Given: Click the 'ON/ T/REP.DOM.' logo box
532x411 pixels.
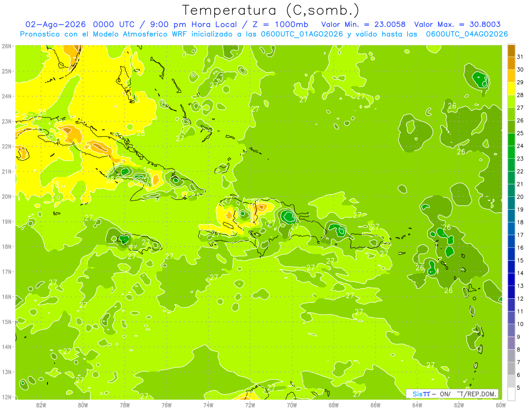Looking at the screenshot, I should click(x=452, y=394).
